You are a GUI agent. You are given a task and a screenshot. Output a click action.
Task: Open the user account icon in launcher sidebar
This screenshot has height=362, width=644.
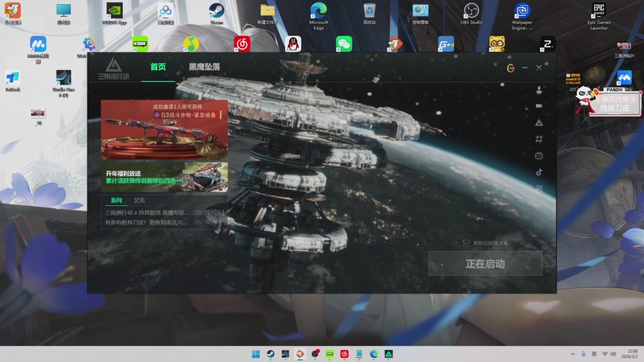coord(539,90)
